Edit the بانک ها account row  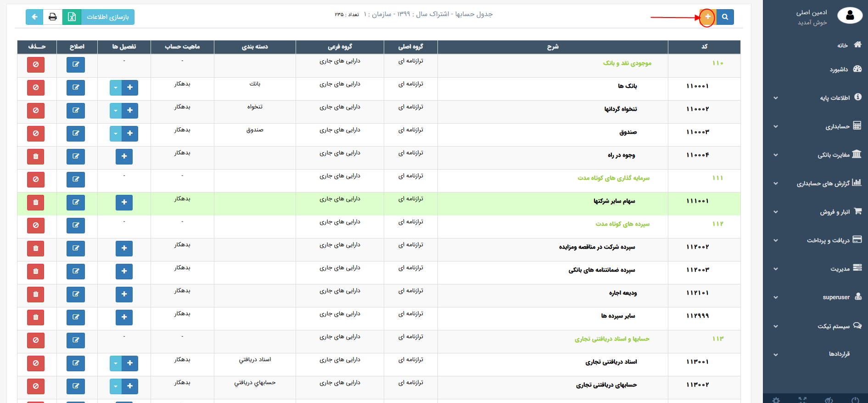[x=76, y=87]
